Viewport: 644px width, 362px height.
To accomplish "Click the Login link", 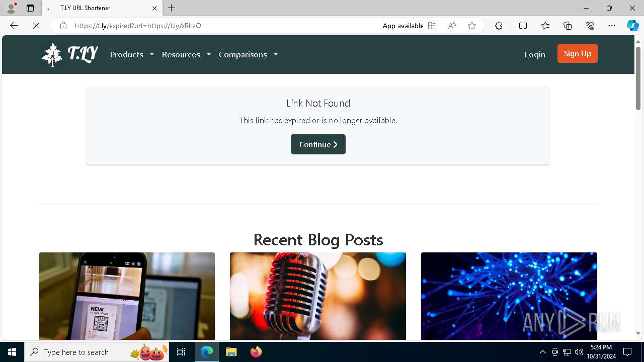I will [535, 54].
